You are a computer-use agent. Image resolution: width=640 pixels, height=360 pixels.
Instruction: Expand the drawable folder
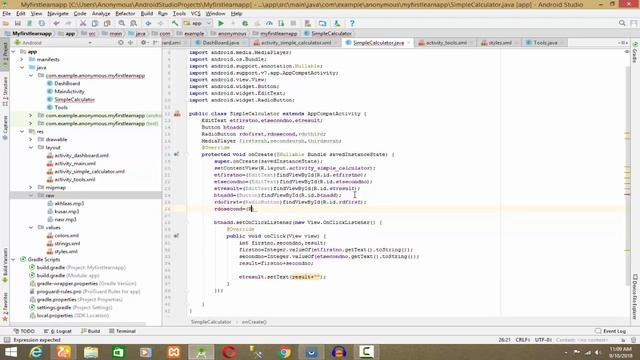coord(31,140)
